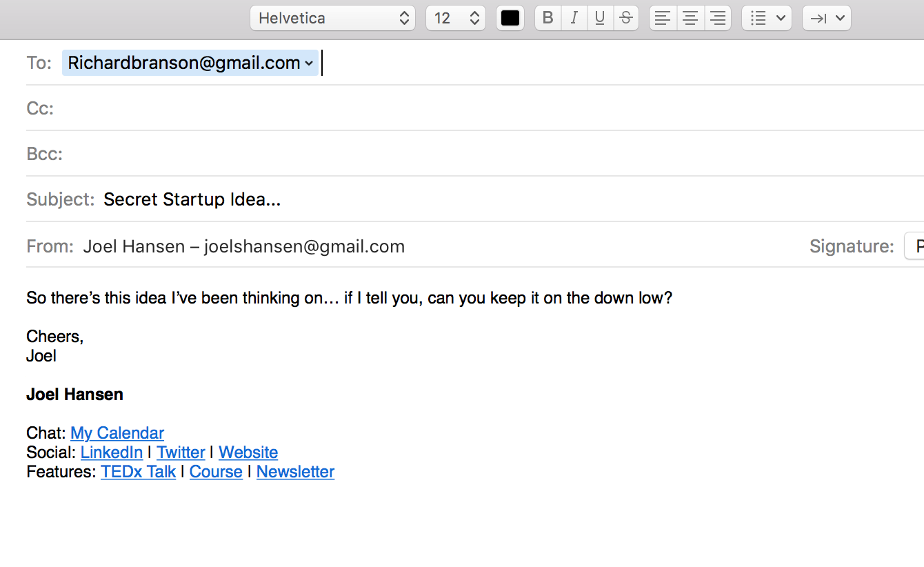
Task: Open the black text color swatch
Action: pos(510,18)
